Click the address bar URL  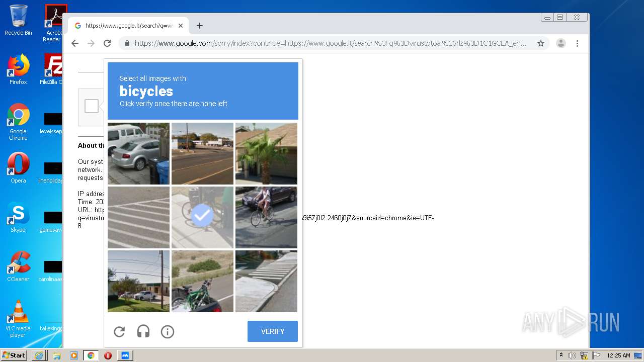pos(330,43)
